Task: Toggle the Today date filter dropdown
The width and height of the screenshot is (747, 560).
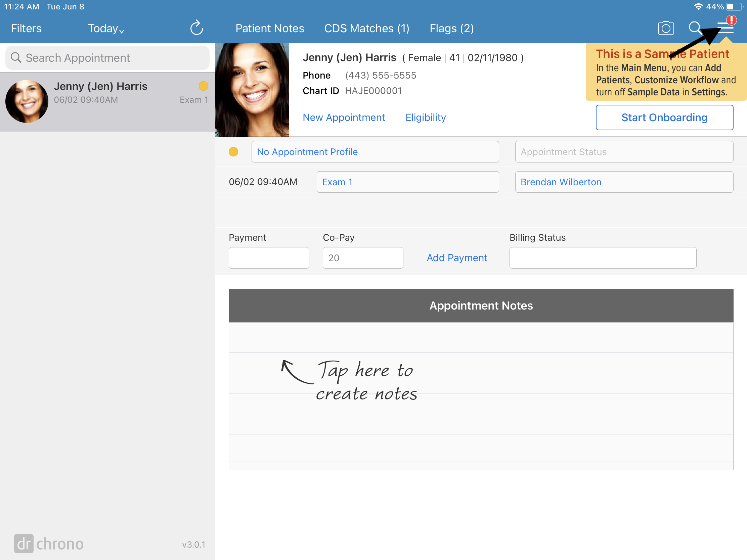Action: pyautogui.click(x=106, y=28)
